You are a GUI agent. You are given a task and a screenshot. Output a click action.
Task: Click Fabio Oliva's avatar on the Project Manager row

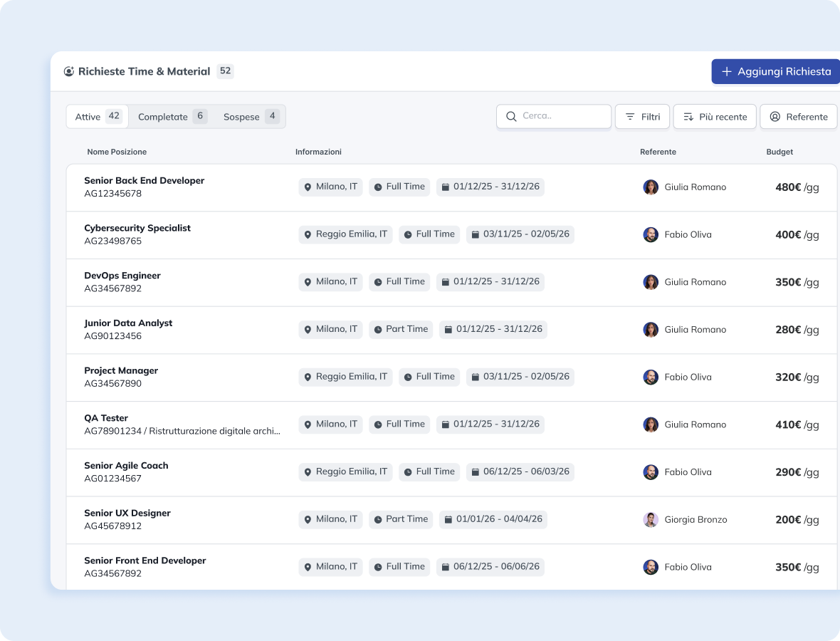tap(651, 377)
